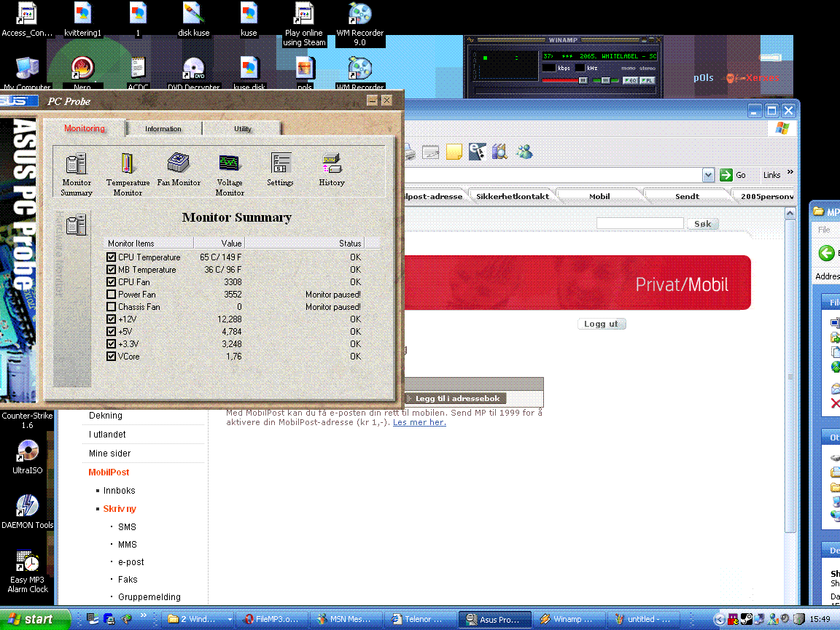Click the edit page icon in browser toolbar

pos(430,152)
